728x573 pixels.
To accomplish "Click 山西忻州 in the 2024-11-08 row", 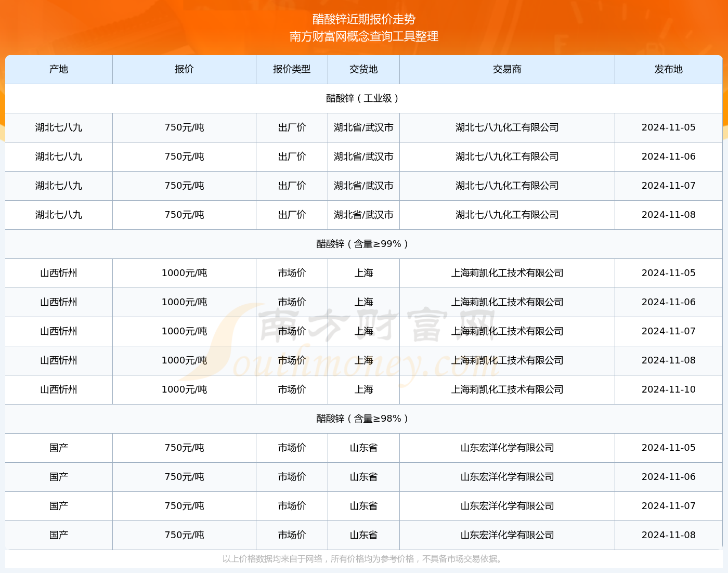I will (x=59, y=360).
